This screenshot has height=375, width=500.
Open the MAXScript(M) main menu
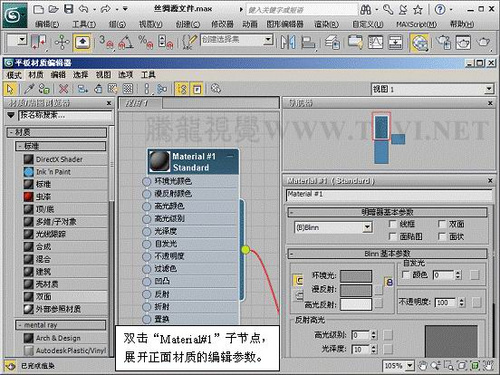pos(417,24)
